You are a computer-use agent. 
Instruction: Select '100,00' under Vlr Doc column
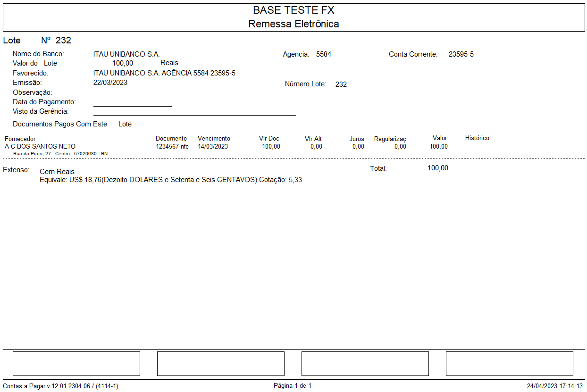click(x=271, y=147)
